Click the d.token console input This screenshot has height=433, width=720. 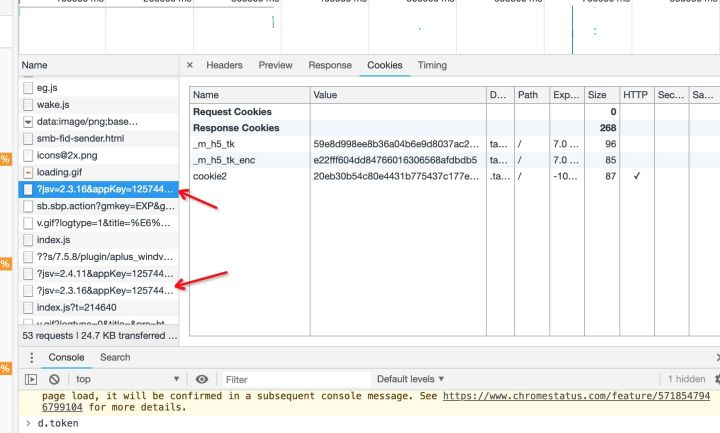58,423
